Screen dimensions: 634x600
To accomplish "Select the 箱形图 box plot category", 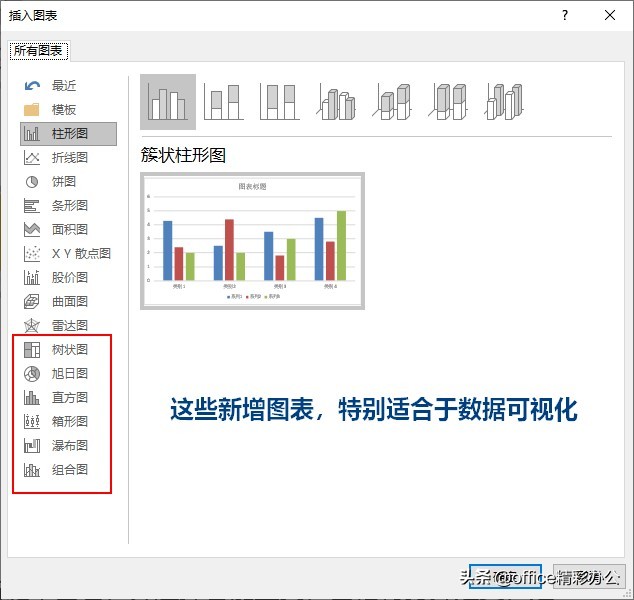I will tap(68, 422).
